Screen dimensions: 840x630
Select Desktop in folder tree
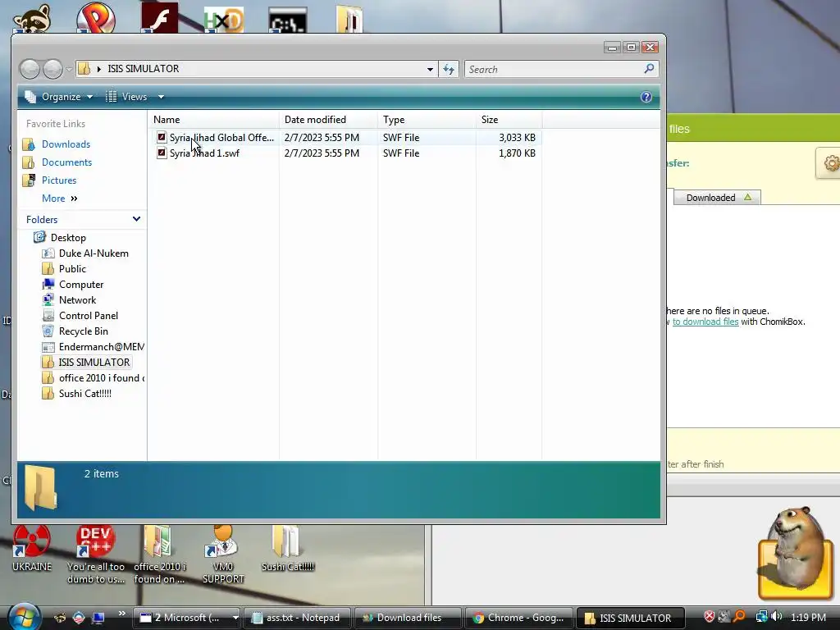tap(60, 238)
